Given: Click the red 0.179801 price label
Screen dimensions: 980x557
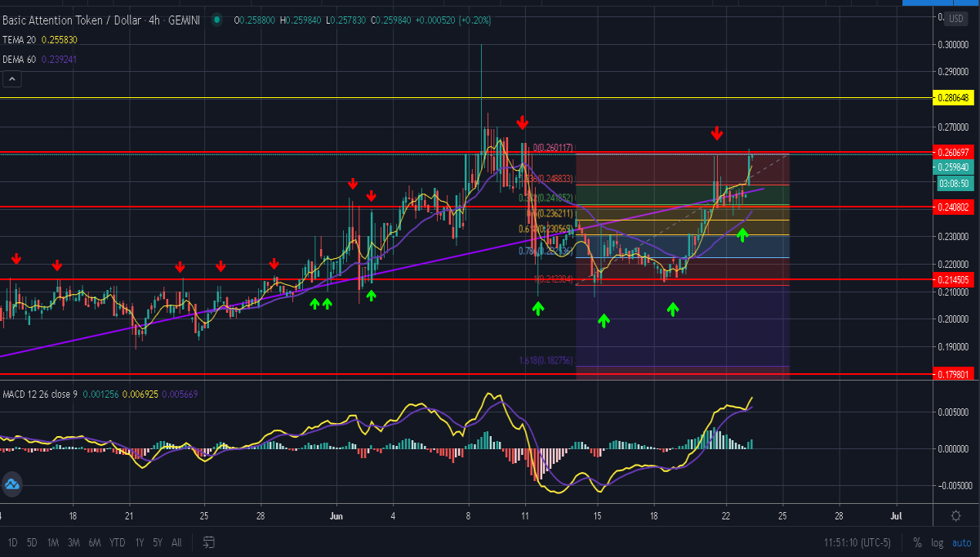Looking at the screenshot, I should click(x=954, y=375).
